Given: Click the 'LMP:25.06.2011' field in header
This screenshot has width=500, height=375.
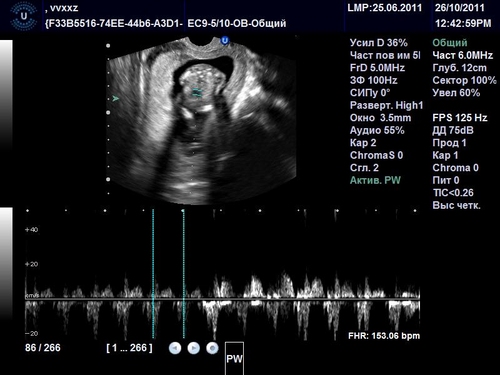Looking at the screenshot, I should tap(385, 8).
